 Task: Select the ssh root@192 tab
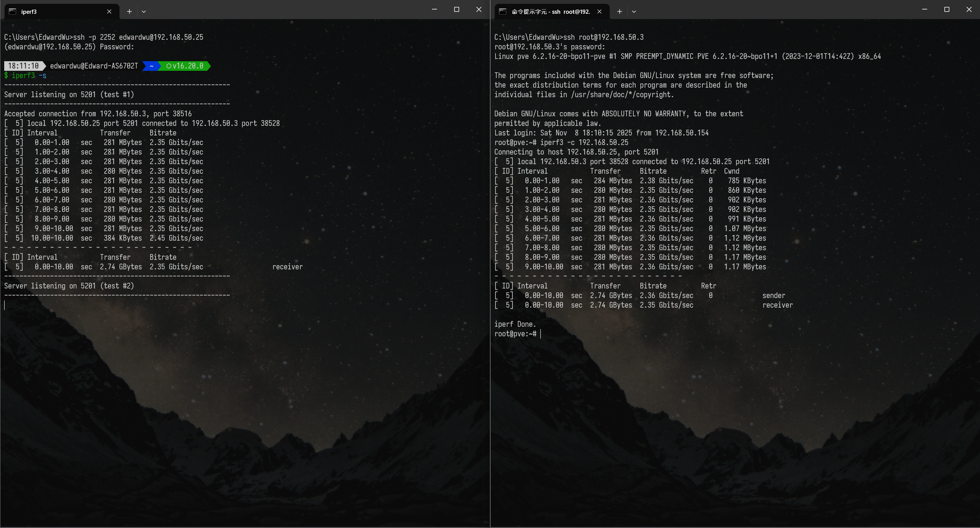(551, 11)
